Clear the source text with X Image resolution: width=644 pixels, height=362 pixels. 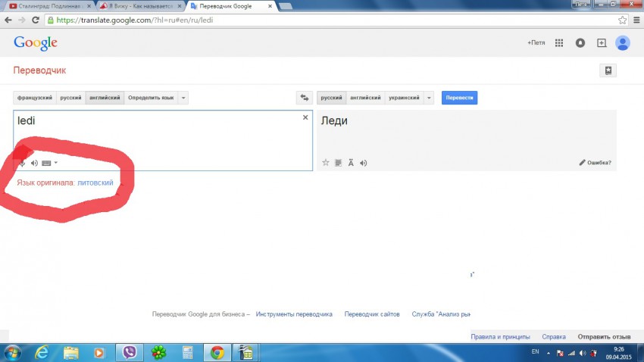coord(305,117)
